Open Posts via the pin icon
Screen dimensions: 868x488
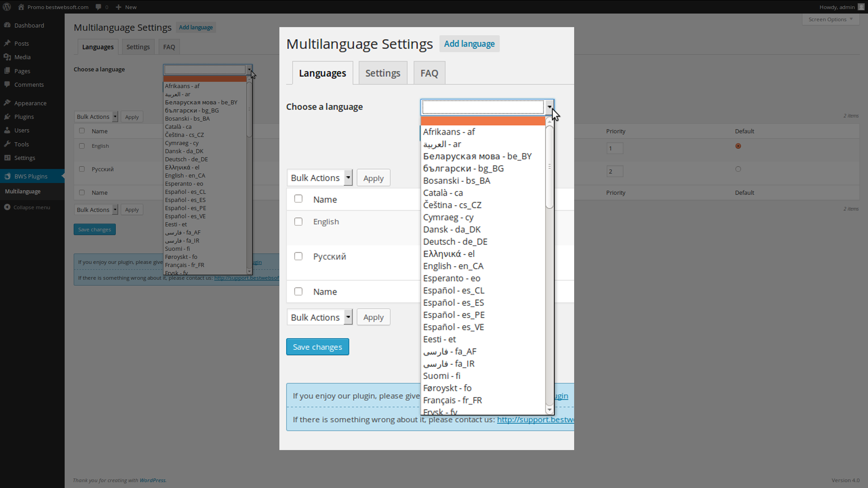[x=7, y=43]
